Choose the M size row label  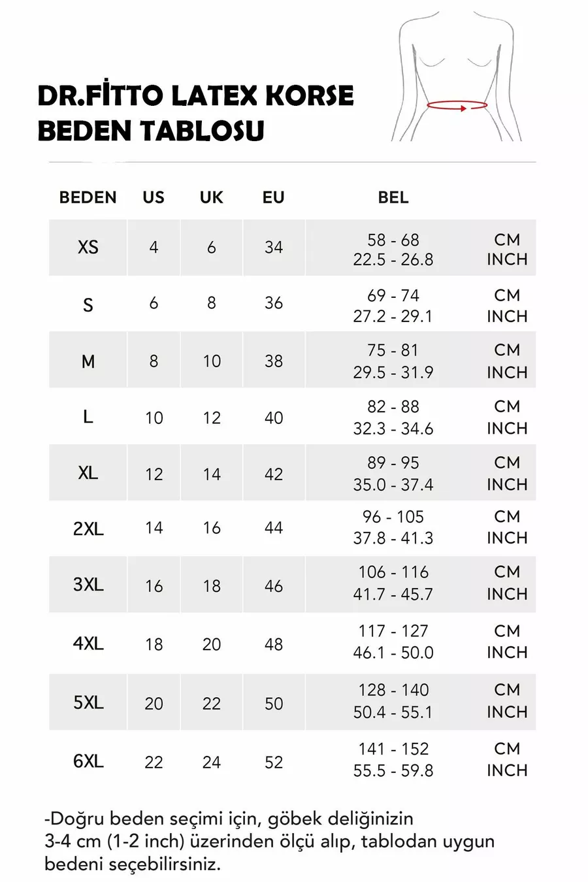point(88,361)
